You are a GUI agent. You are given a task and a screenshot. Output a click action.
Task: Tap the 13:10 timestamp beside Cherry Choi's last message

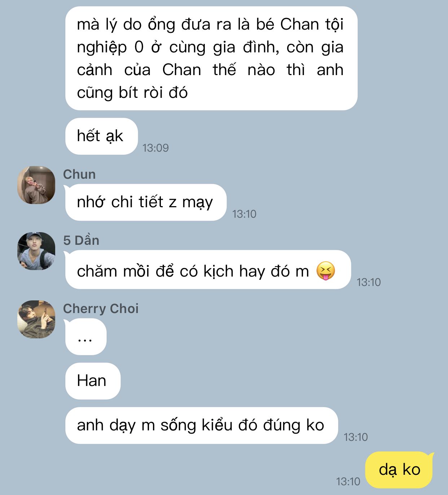[x=356, y=437]
